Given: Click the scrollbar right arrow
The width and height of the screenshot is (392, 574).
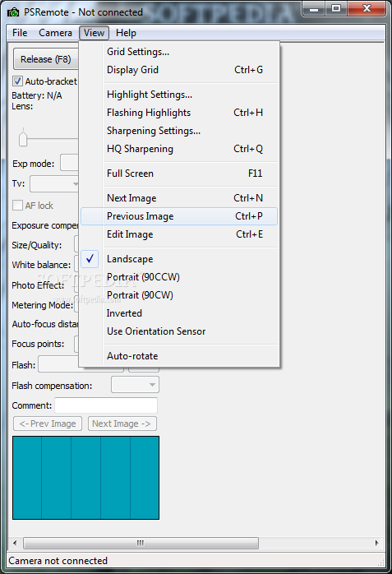Looking at the screenshot, I should click(376, 543).
